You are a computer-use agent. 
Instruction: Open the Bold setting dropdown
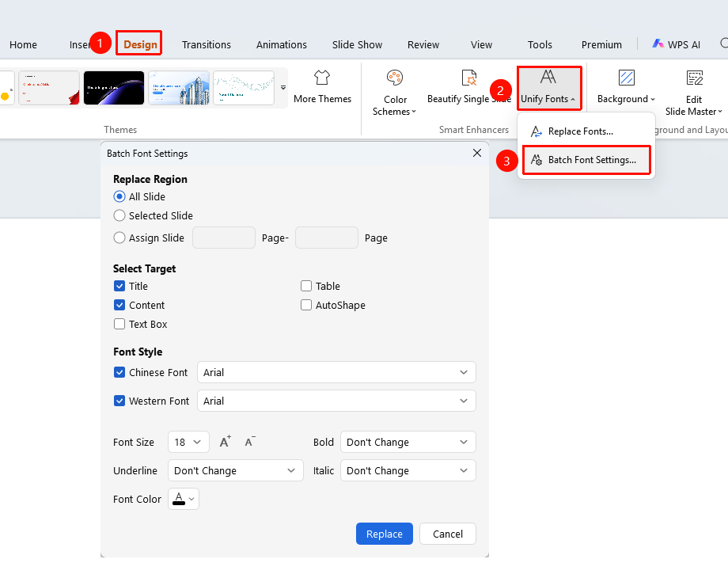click(x=408, y=442)
